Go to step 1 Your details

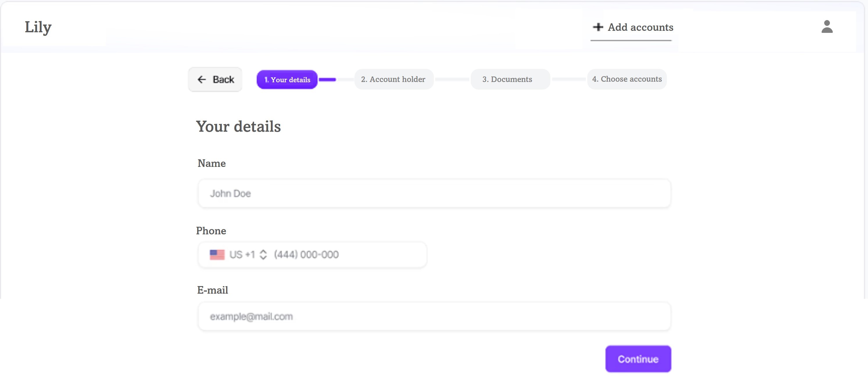coord(287,80)
